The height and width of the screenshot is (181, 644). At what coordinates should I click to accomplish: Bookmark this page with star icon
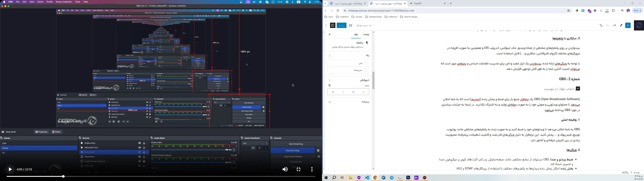(569, 11)
